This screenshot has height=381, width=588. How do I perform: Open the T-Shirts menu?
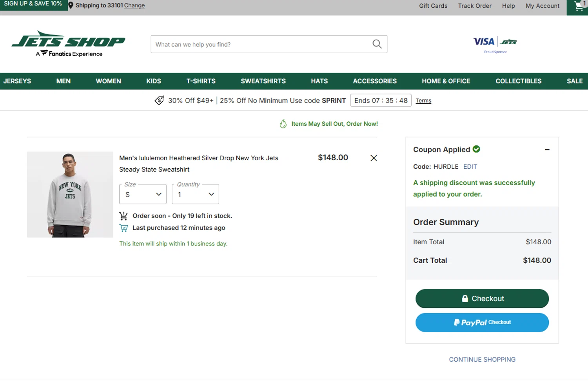[201, 81]
